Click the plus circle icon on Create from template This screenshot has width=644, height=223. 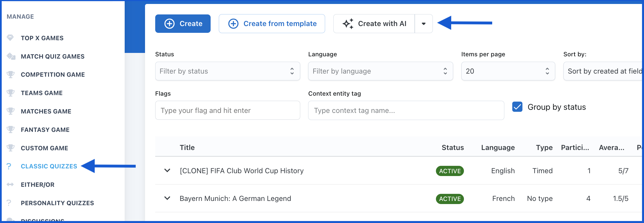[233, 24]
